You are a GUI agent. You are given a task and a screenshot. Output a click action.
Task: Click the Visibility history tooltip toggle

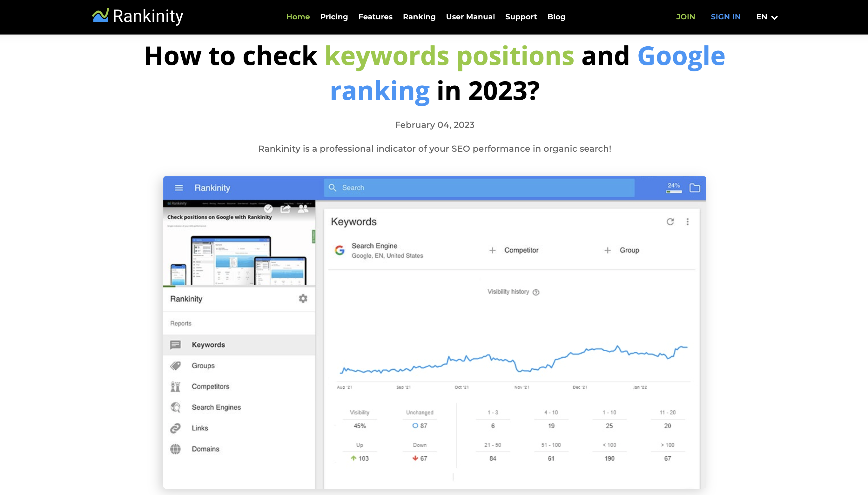(x=535, y=292)
